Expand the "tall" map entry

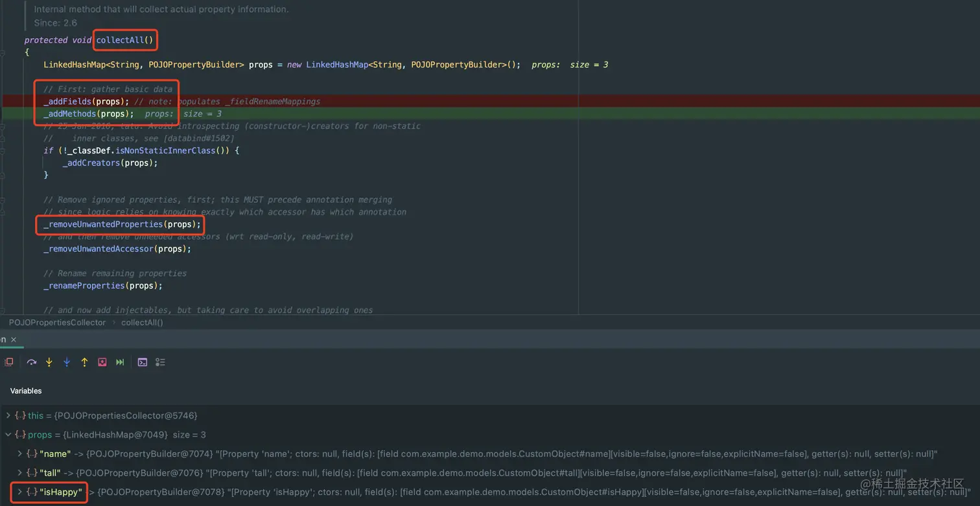click(19, 473)
